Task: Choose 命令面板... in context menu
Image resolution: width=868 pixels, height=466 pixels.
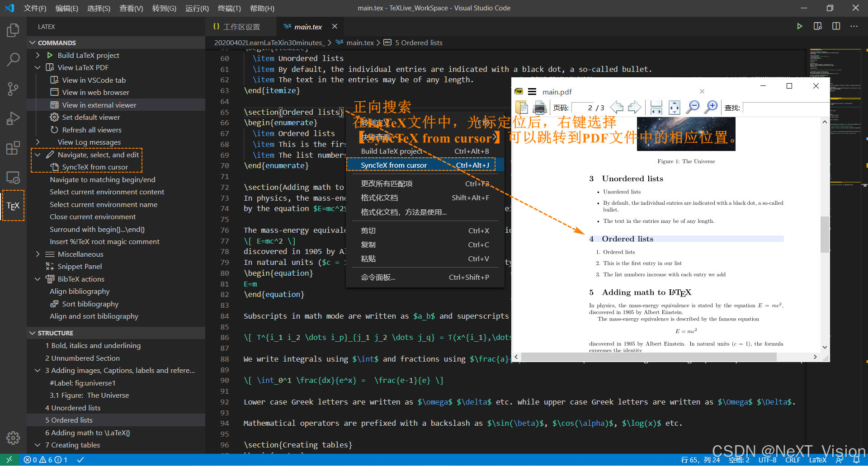Action: point(425,278)
